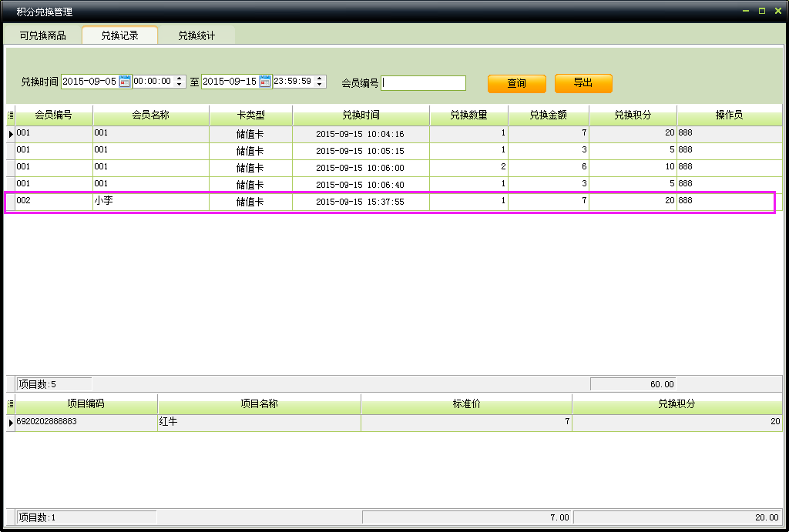This screenshot has width=789, height=532.
Task: Click the start date field 2015-09-05
Action: [89, 82]
